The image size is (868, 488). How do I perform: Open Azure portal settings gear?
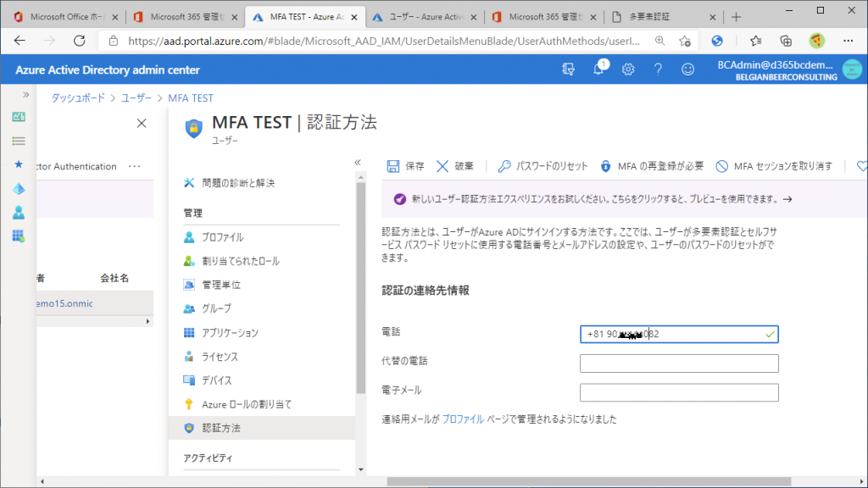coord(628,69)
